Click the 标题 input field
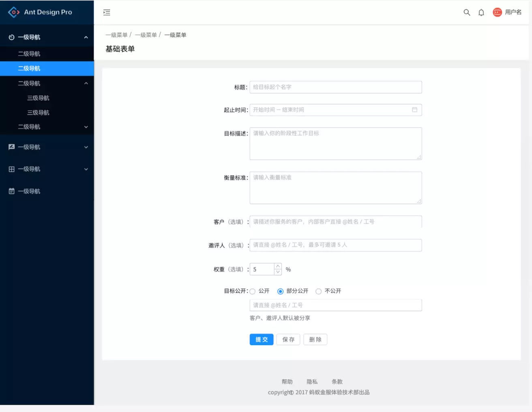532x412 pixels. coord(335,87)
